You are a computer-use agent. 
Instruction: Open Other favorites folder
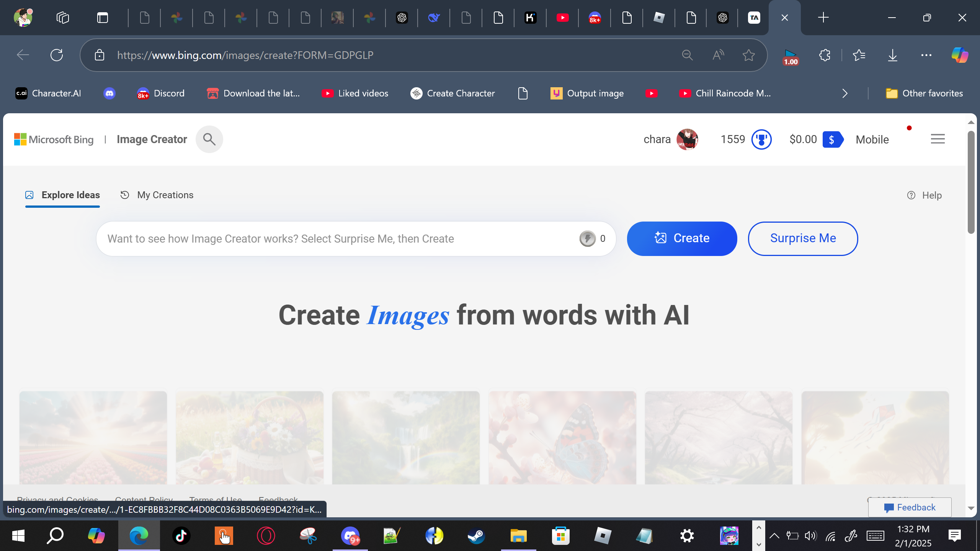(x=924, y=93)
